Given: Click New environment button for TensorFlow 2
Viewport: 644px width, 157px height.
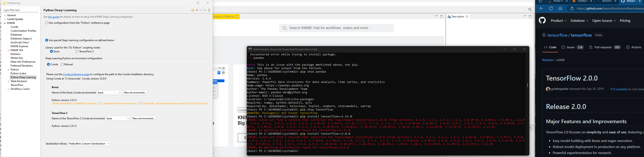Looking at the screenshot, I should (x=144, y=118).
